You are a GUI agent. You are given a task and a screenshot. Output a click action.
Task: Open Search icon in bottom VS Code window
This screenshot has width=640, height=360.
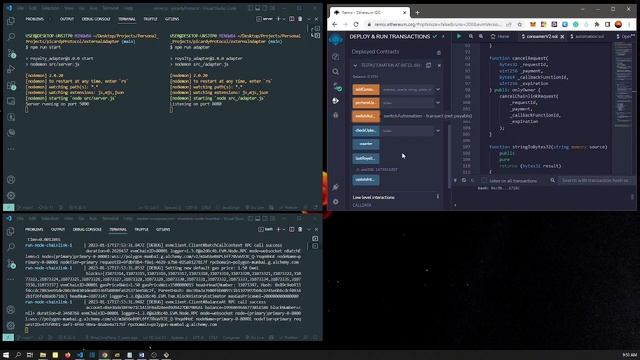pos(11,247)
